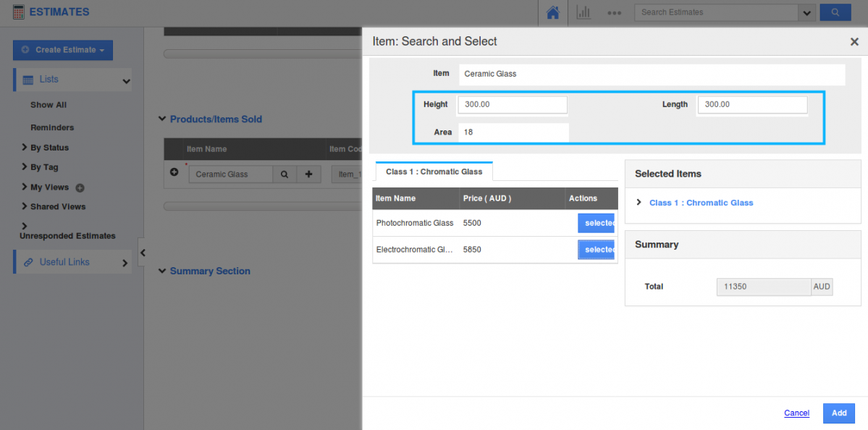Click the three-dots more options icon
The height and width of the screenshot is (430, 868).
click(615, 12)
